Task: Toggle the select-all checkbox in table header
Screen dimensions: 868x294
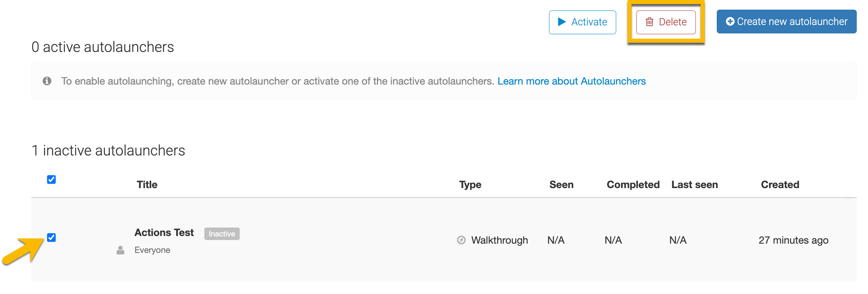Action: coord(51,180)
